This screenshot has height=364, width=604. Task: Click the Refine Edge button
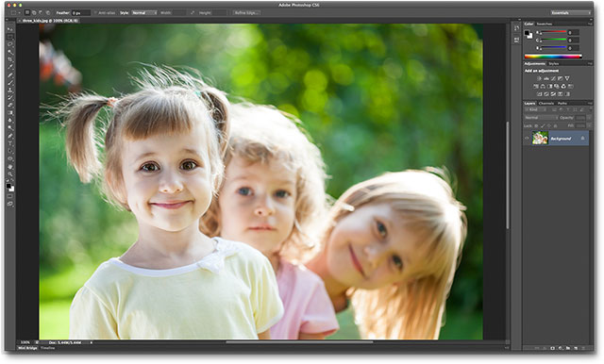click(x=247, y=12)
